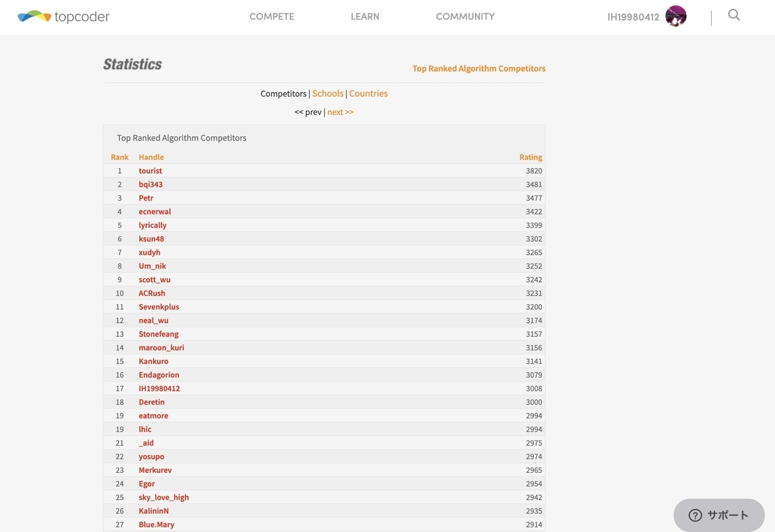This screenshot has width=775, height=532.
Task: Click rank number 17 cell
Action: pyautogui.click(x=119, y=389)
